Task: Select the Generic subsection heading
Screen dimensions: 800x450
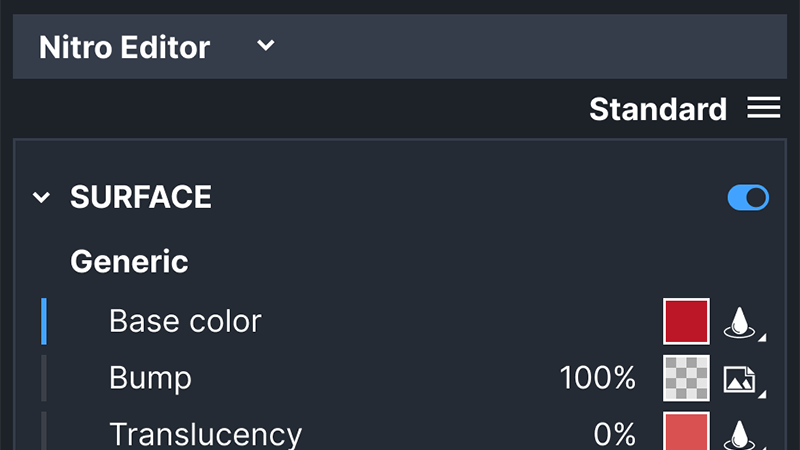Action: (x=129, y=261)
